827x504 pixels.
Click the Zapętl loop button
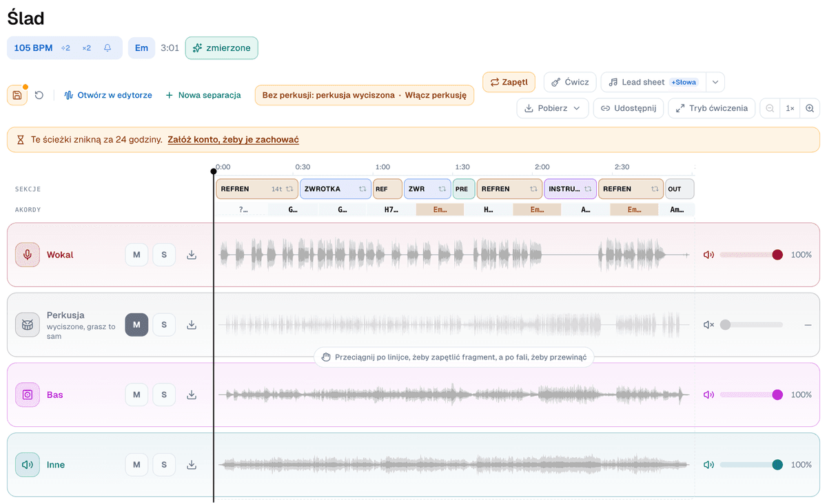click(509, 82)
